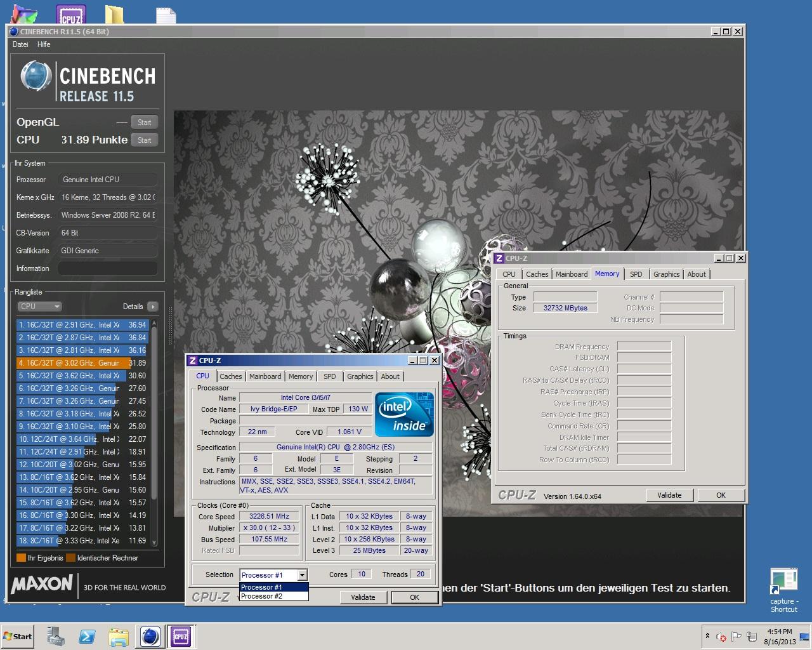The image size is (812, 650).
Task: Click the network tray icon
Action: (x=752, y=637)
